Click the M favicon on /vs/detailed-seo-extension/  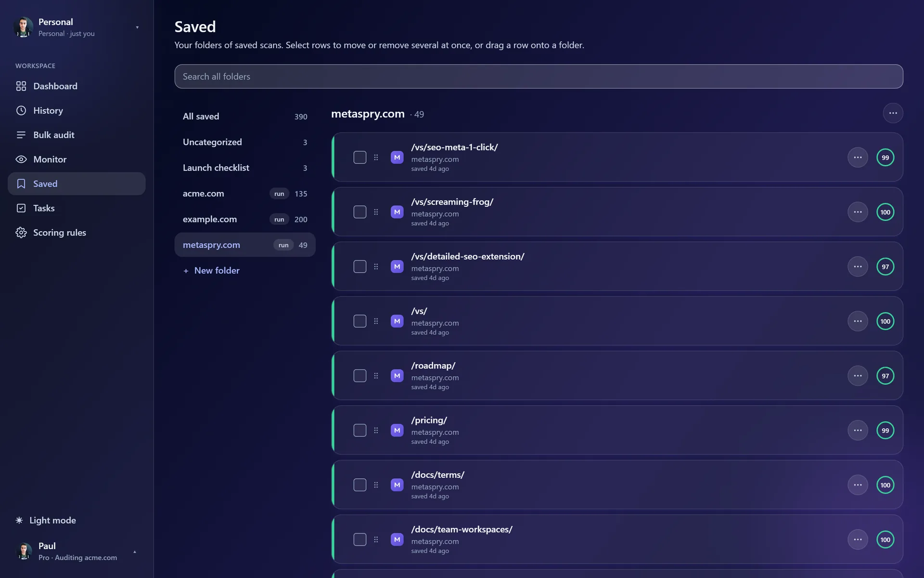coord(397,266)
